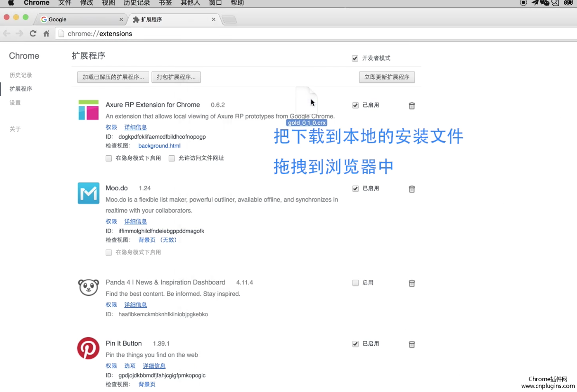Switch to the Google tab
The width and height of the screenshot is (577, 392).
tap(81, 19)
